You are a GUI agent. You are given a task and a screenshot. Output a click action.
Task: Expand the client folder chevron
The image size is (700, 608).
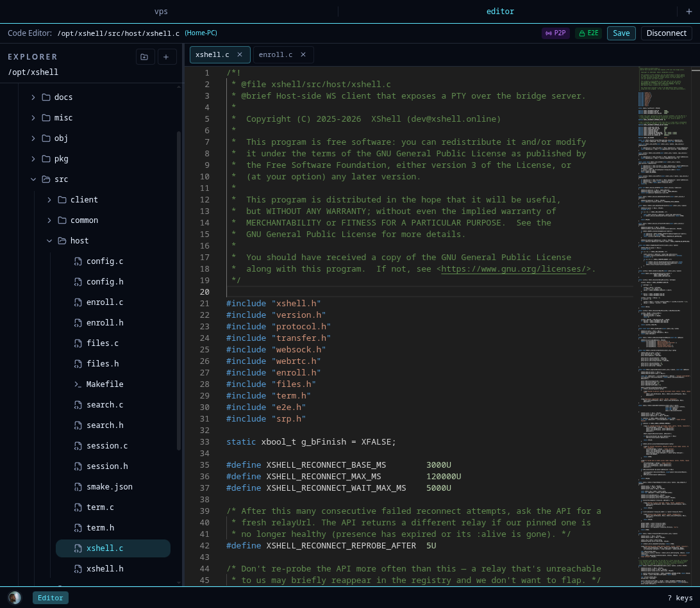(49, 199)
